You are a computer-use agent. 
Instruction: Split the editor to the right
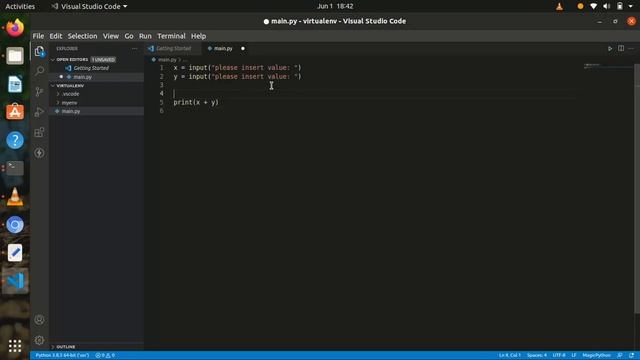point(621,49)
